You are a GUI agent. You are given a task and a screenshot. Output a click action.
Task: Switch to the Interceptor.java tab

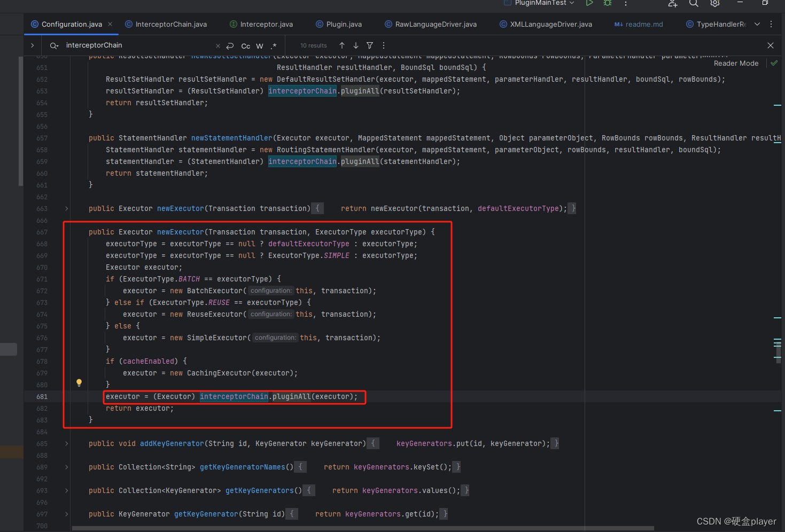[261, 24]
